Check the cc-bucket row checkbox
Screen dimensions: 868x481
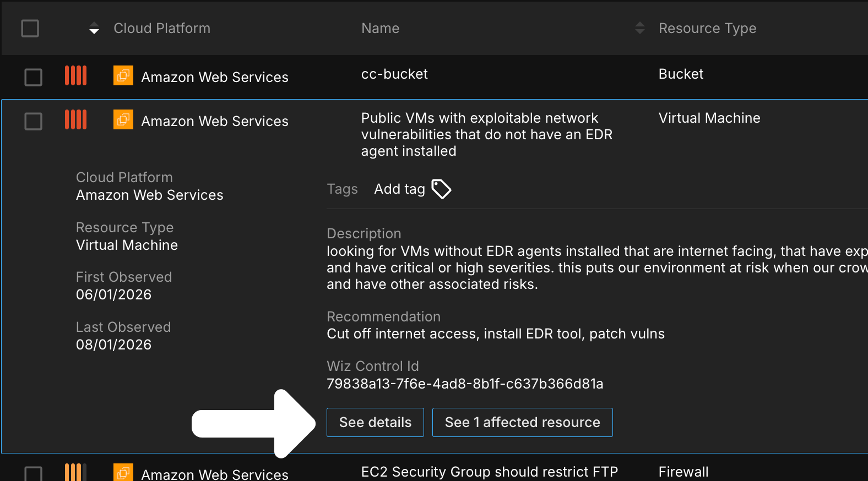(34, 77)
